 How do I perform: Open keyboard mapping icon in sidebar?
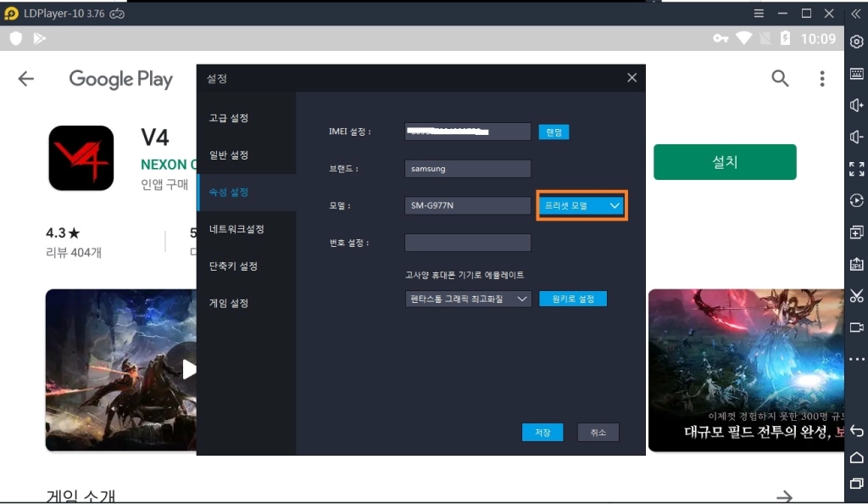[x=856, y=74]
